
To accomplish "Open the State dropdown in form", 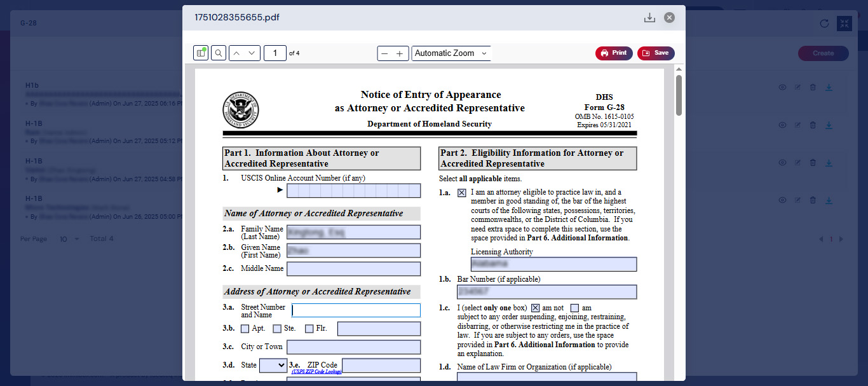I will point(273,366).
